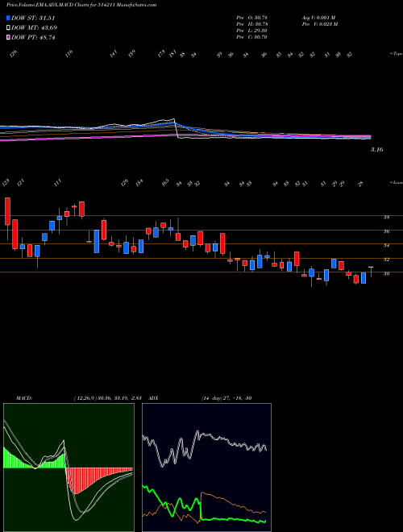The width and height of the screenshot is (403, 532).
Task: Click the 'ADX' panel heading
Action: click(152, 398)
